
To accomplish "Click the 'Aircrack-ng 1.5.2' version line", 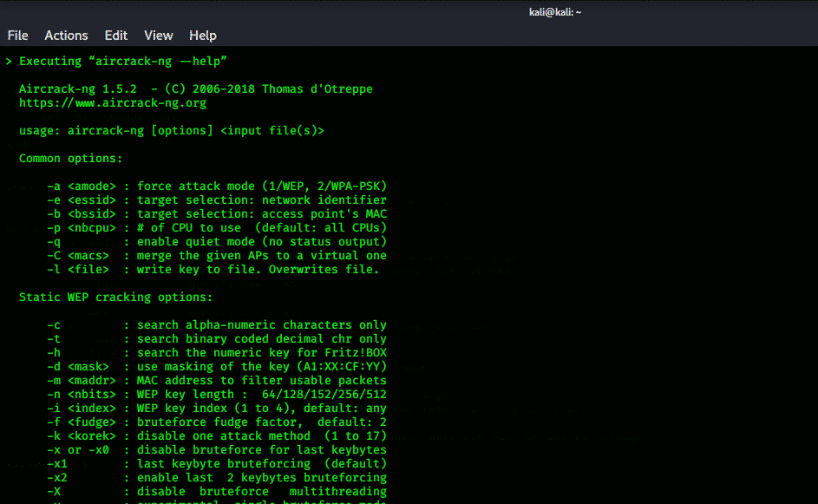I will click(196, 88).
